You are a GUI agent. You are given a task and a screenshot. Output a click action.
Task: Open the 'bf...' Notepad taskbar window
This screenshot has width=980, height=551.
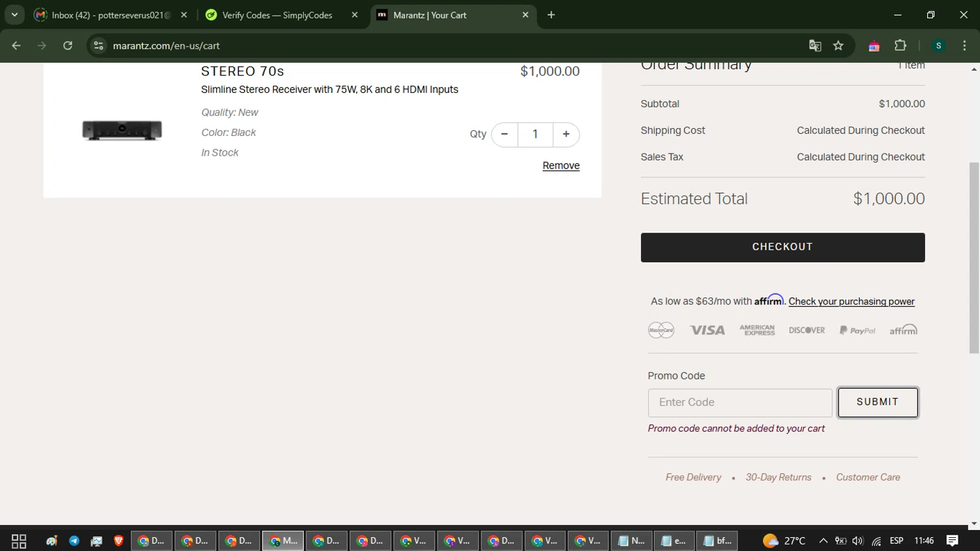718,541
